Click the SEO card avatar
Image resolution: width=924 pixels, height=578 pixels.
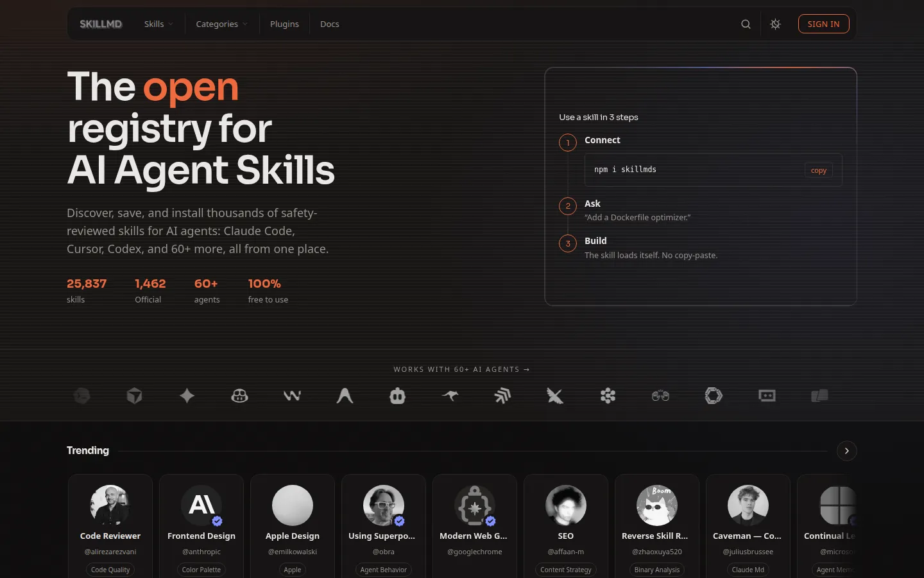566,505
